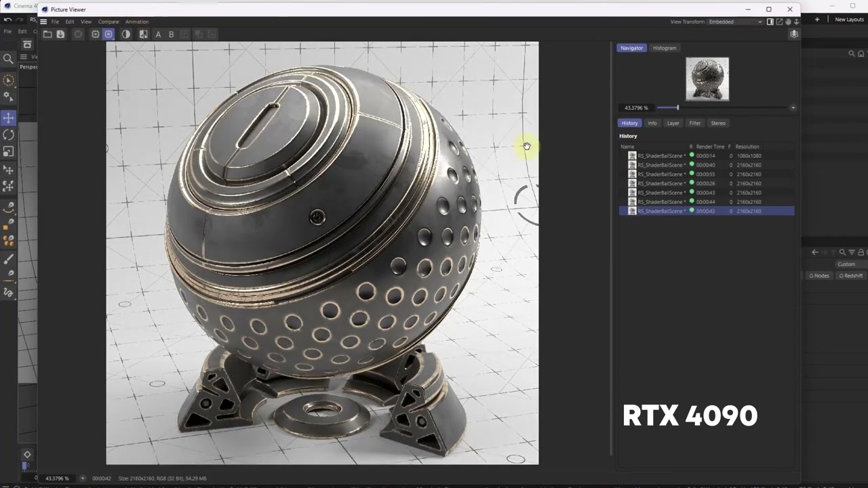The width and height of the screenshot is (868, 488).
Task: Select the Move tool in Cinema 4D toolbar
Action: pos(8,118)
